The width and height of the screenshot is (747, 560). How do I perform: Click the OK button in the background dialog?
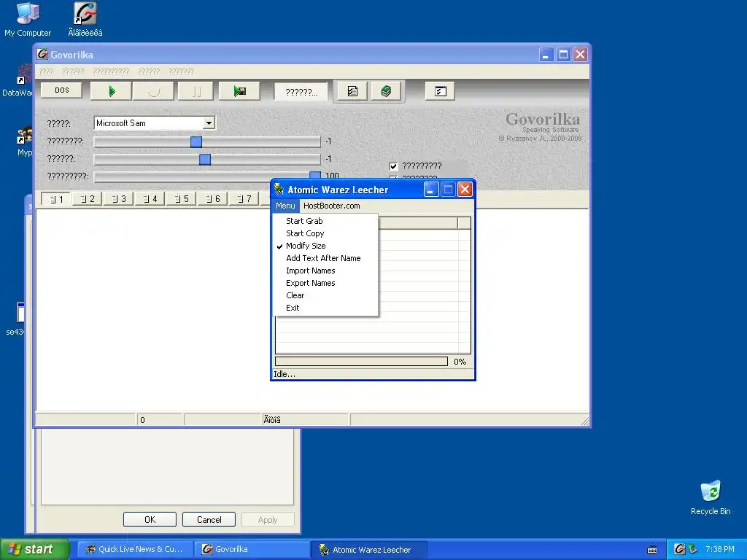(150, 519)
